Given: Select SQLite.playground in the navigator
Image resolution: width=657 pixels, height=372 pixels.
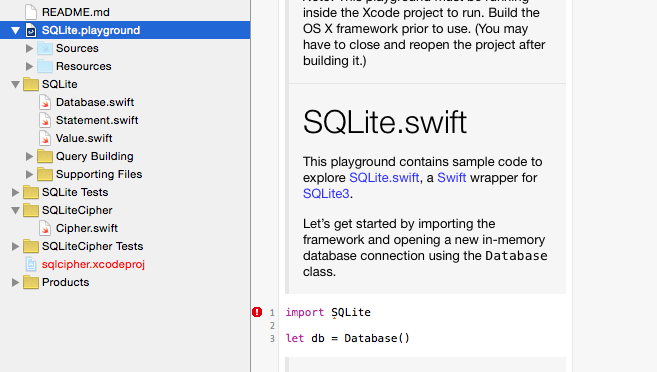Looking at the screenshot, I should [91, 30].
